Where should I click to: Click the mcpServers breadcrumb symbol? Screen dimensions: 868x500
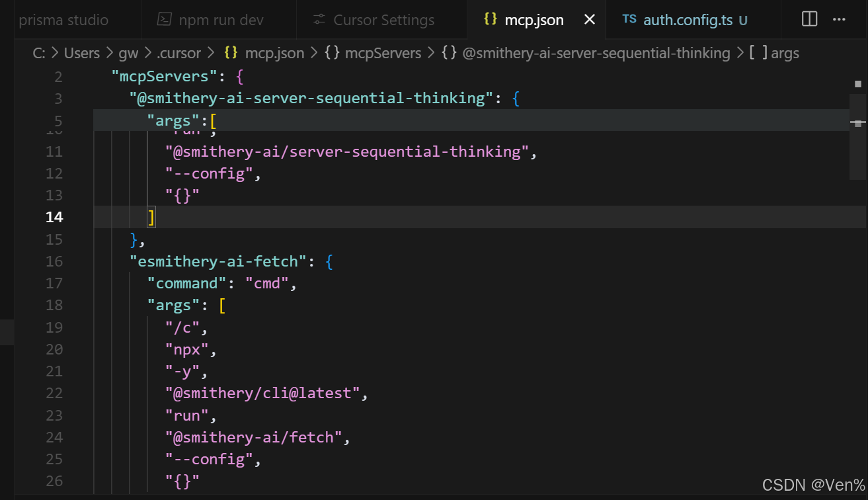383,53
